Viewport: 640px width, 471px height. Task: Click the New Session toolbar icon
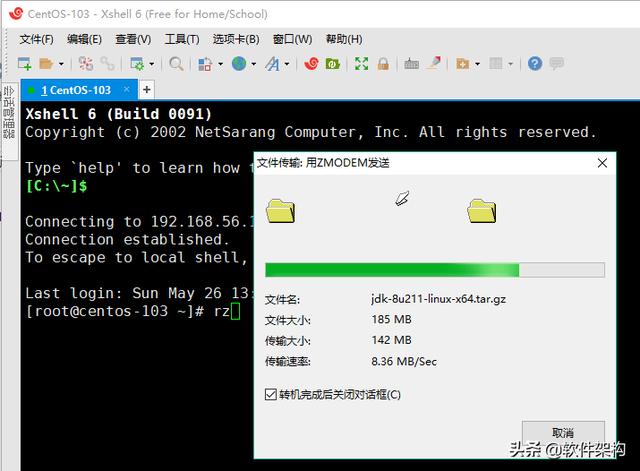coord(24,64)
